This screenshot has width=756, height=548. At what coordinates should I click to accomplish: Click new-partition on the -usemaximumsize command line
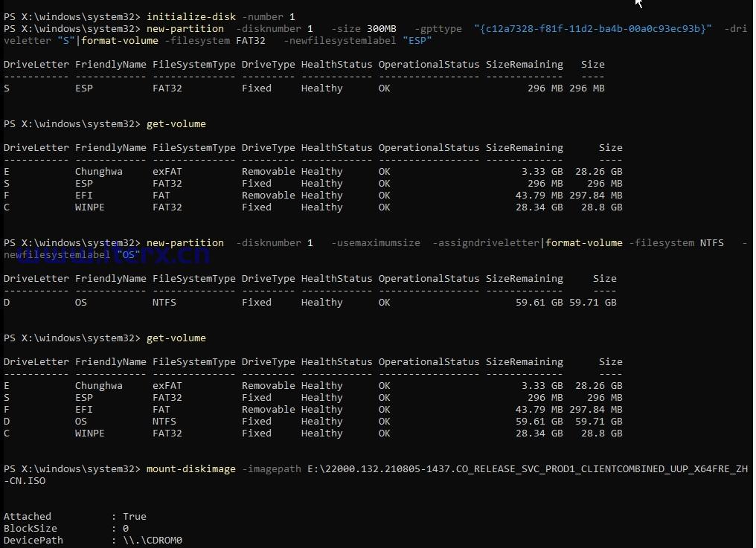point(185,243)
